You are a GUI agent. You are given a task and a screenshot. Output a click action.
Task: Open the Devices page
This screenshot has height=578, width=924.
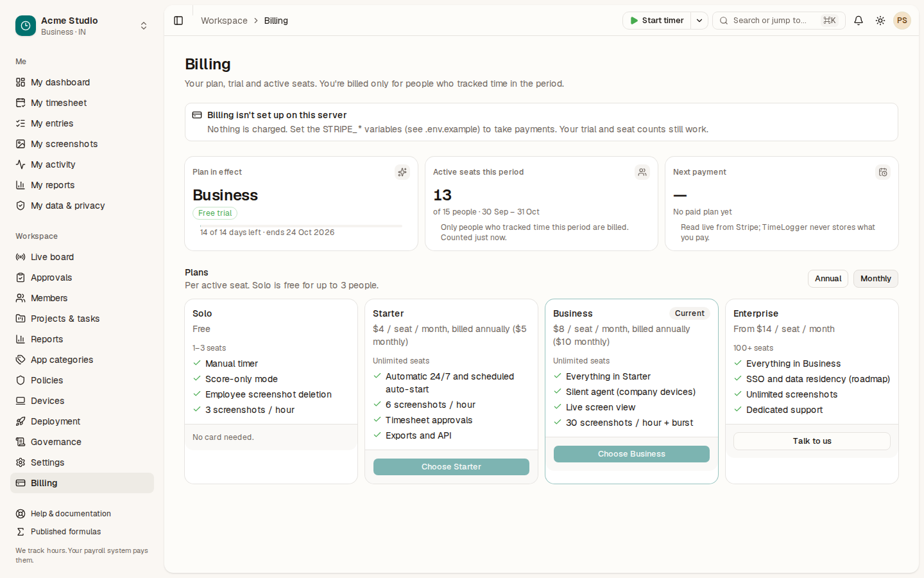pos(82,401)
